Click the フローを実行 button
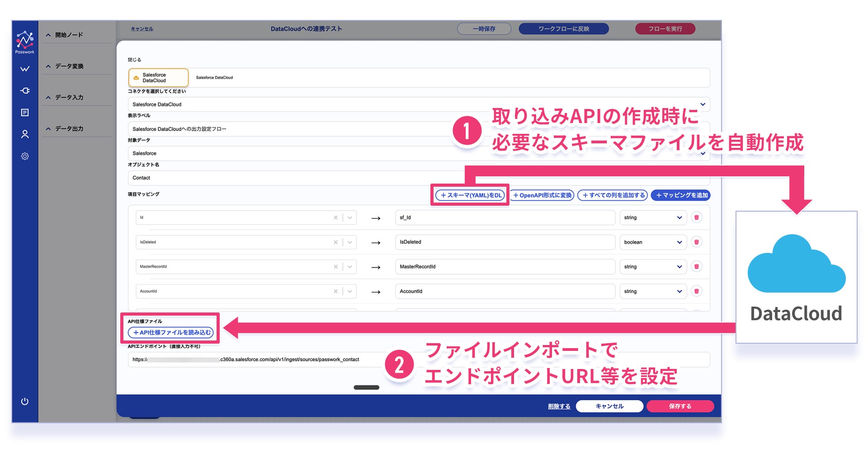868x454 pixels. 665,29
